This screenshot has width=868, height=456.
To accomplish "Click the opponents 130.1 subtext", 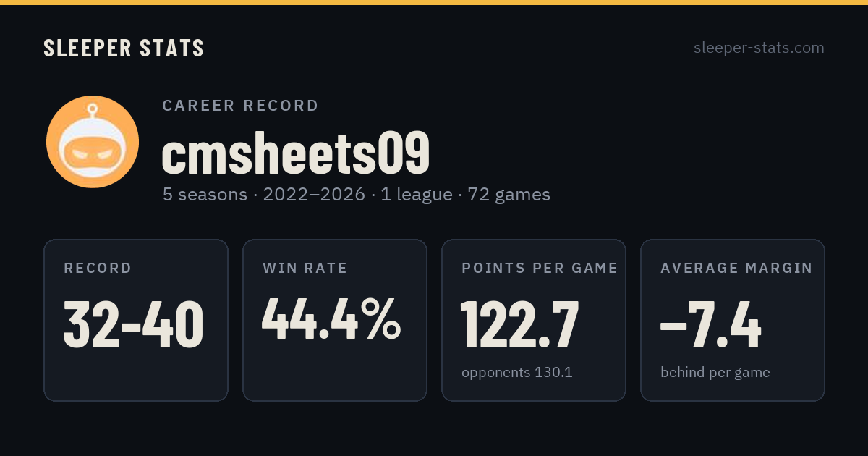I will click(517, 373).
